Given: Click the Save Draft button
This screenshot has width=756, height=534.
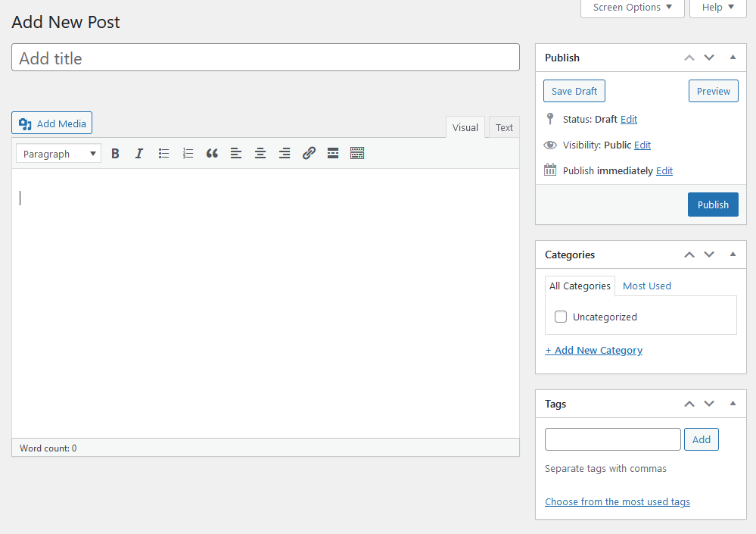Looking at the screenshot, I should click(574, 91).
